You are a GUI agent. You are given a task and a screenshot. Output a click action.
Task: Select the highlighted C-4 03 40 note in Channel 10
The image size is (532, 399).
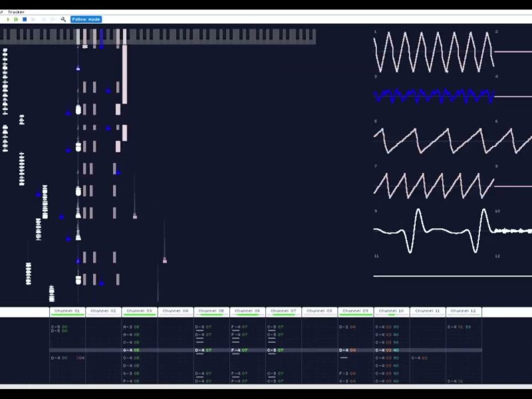[x=387, y=350]
